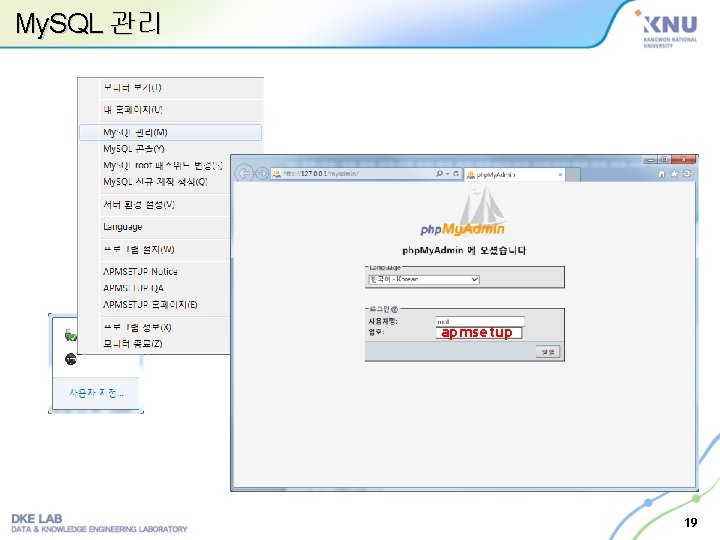720x540 pixels.
Task: Open the browser Tools gear icon
Action: click(x=687, y=174)
